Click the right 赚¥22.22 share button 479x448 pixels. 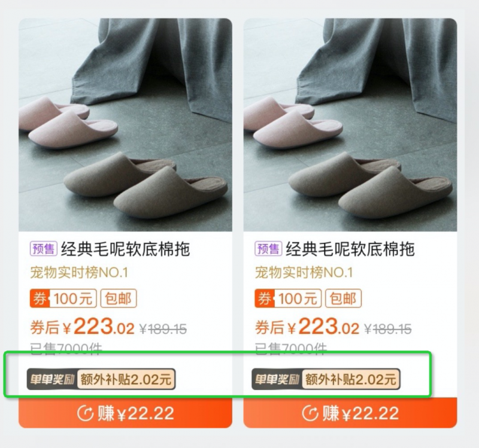coord(350,413)
